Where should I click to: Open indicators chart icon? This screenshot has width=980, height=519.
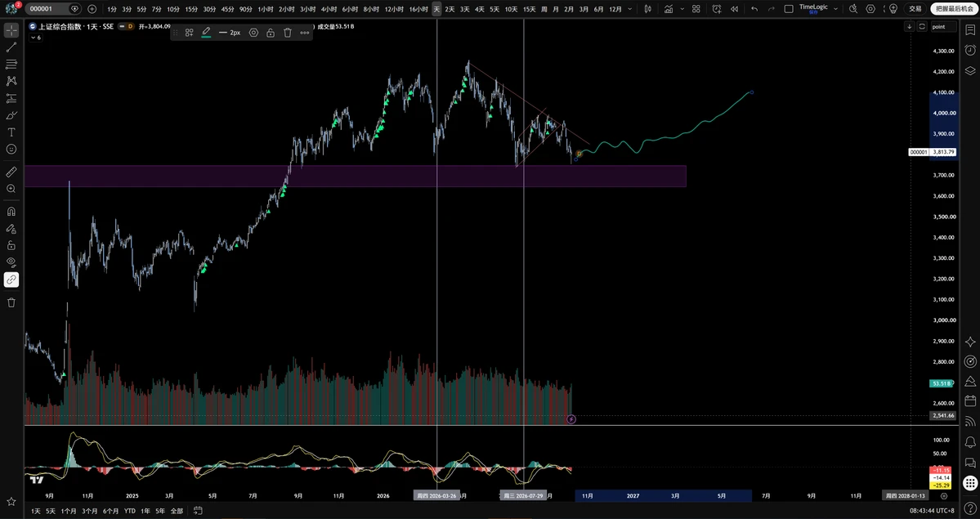click(669, 9)
